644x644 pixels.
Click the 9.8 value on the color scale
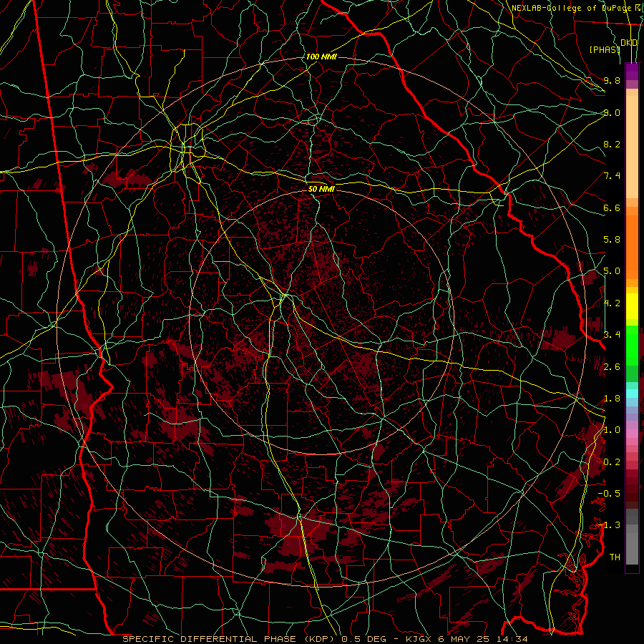coord(612,80)
